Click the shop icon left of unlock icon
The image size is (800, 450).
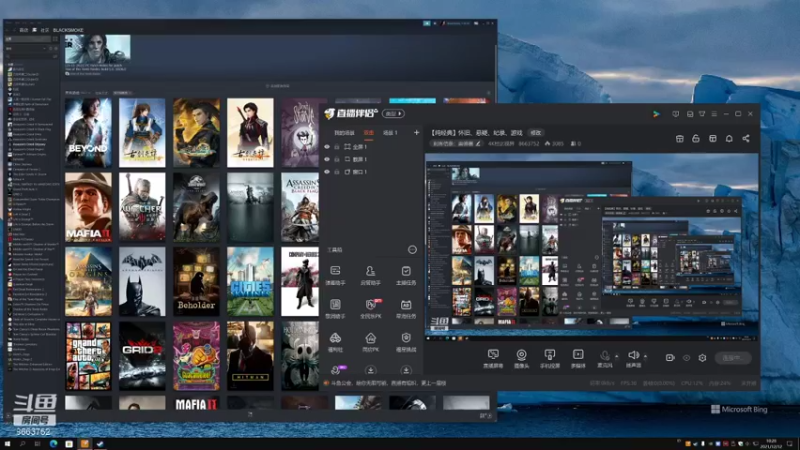click(x=680, y=138)
